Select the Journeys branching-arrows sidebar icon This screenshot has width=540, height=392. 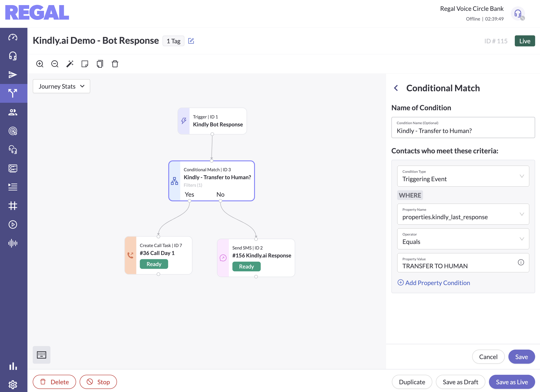(13, 93)
